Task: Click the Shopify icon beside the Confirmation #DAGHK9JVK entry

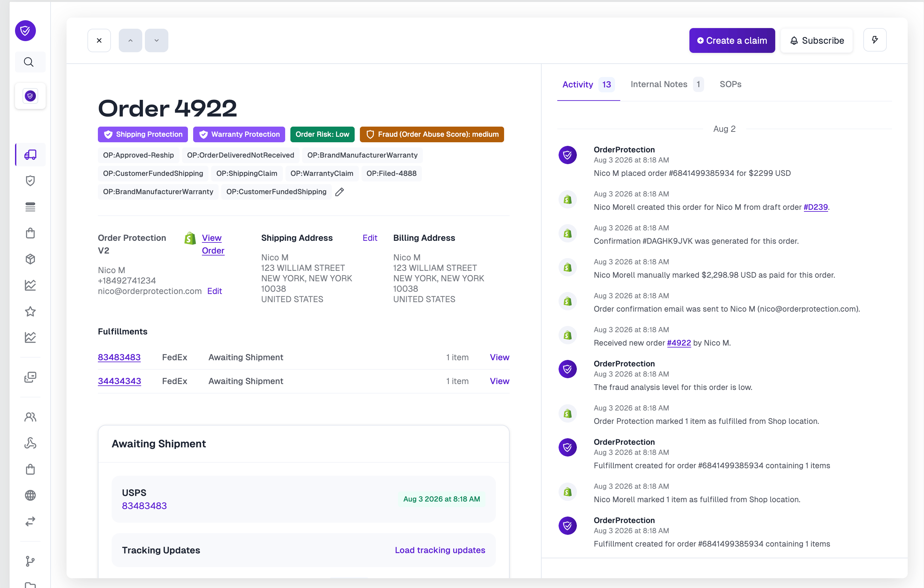Action: tap(567, 233)
